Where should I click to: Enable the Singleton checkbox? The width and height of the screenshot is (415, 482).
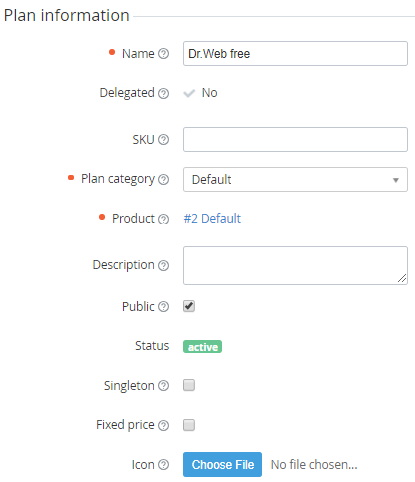click(x=189, y=385)
